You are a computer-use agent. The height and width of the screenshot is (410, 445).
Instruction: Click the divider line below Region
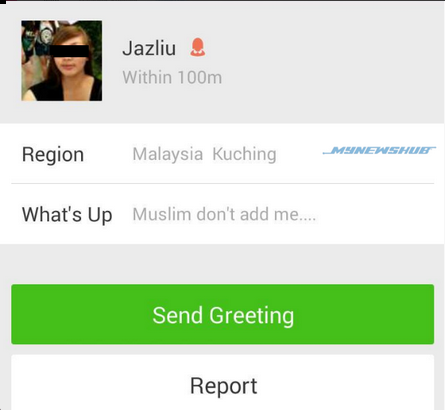coord(223,183)
